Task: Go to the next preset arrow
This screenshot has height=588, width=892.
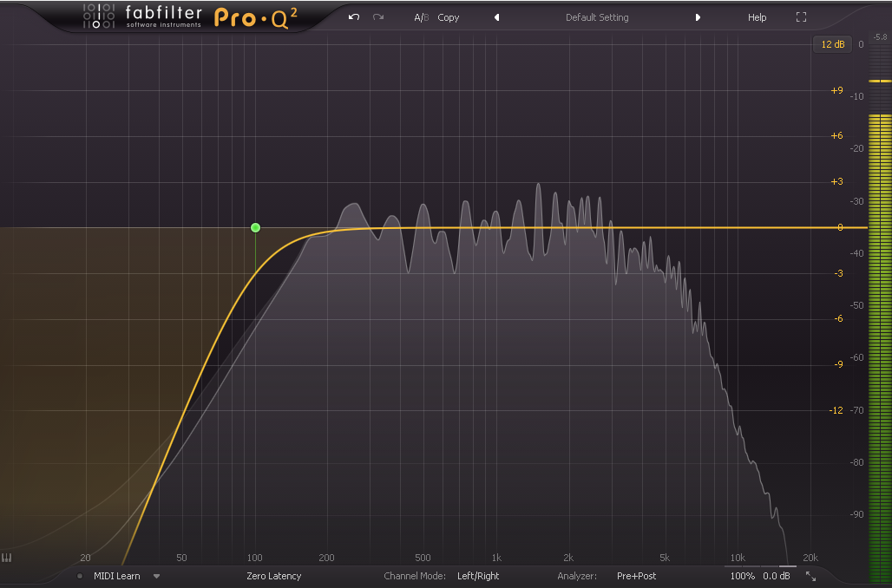Action: pyautogui.click(x=698, y=17)
